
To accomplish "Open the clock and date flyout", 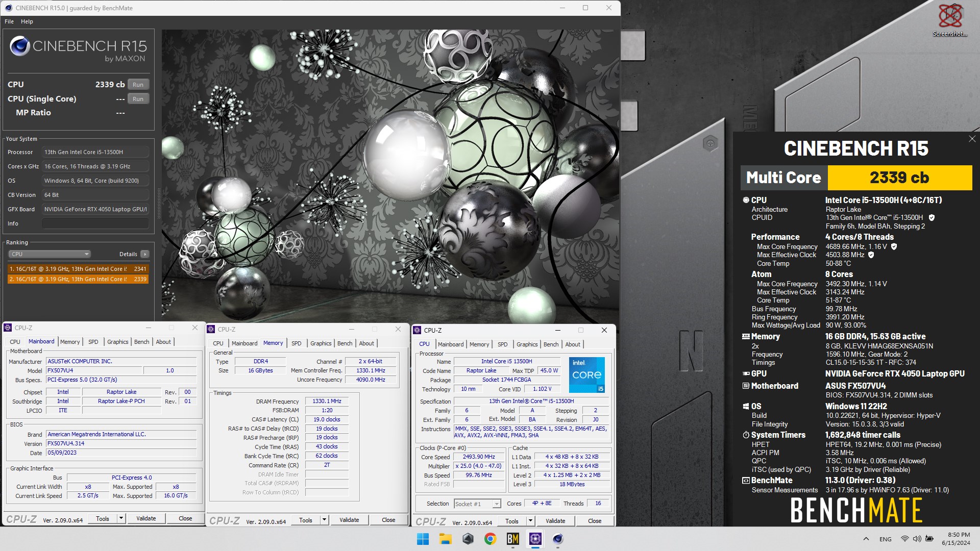I will [x=956, y=539].
